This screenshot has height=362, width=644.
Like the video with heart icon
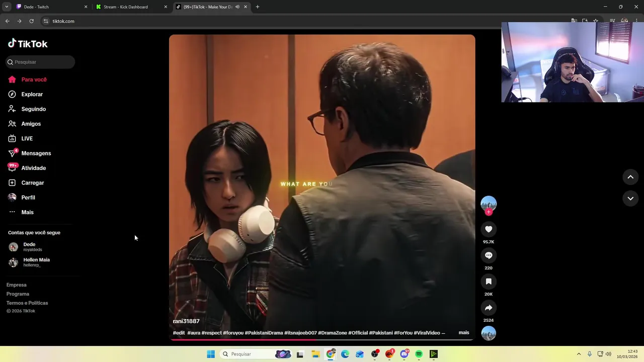pyautogui.click(x=489, y=229)
